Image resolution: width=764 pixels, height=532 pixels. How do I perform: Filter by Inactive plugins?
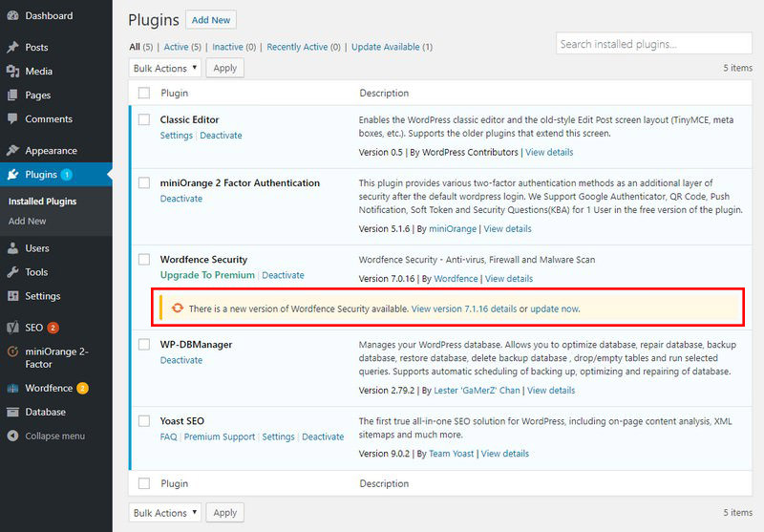tap(227, 47)
